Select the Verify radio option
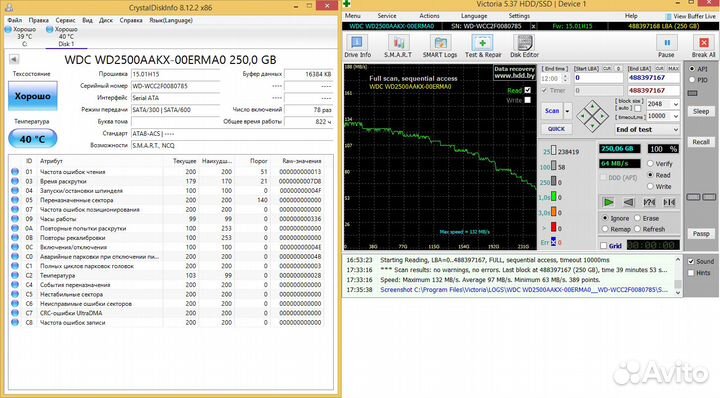 click(x=650, y=163)
